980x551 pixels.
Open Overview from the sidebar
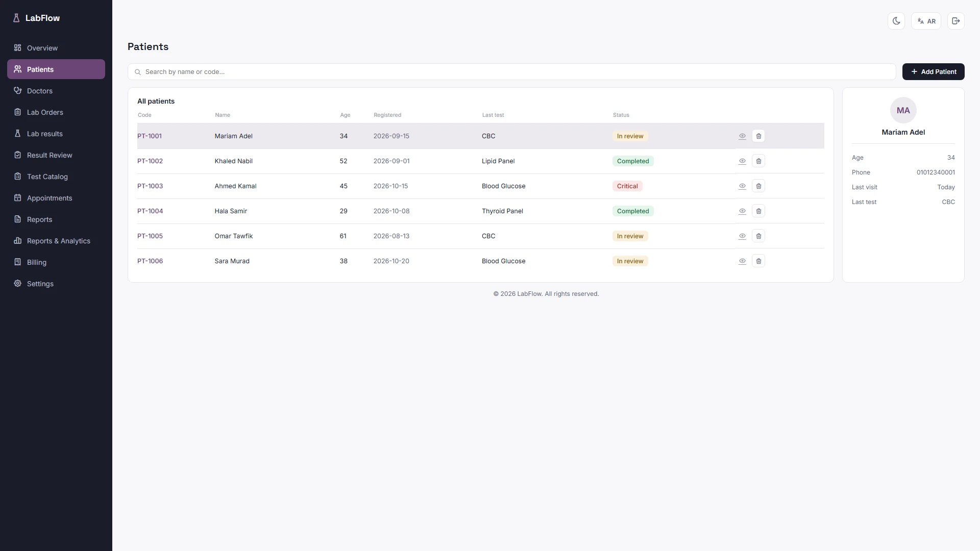pos(56,48)
